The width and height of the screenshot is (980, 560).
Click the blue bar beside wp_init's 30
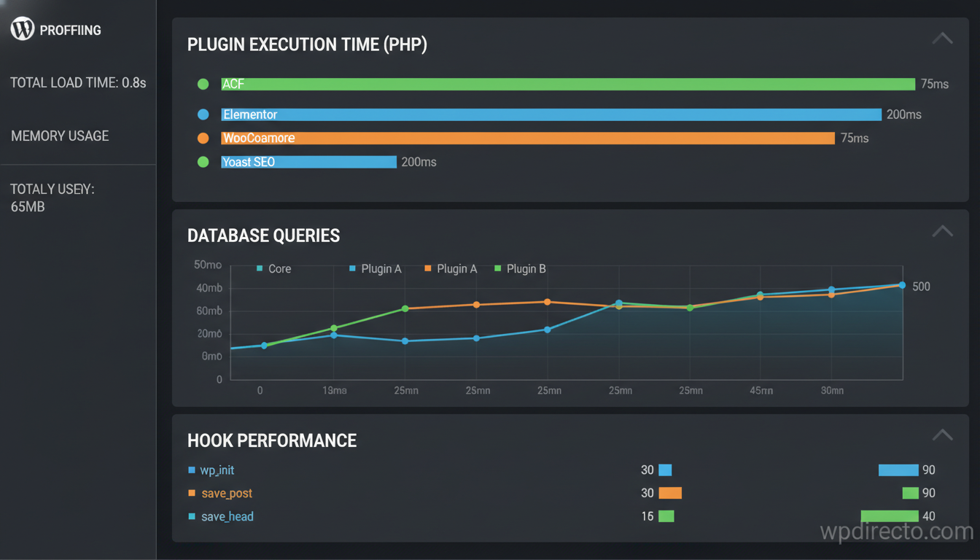[x=665, y=470]
